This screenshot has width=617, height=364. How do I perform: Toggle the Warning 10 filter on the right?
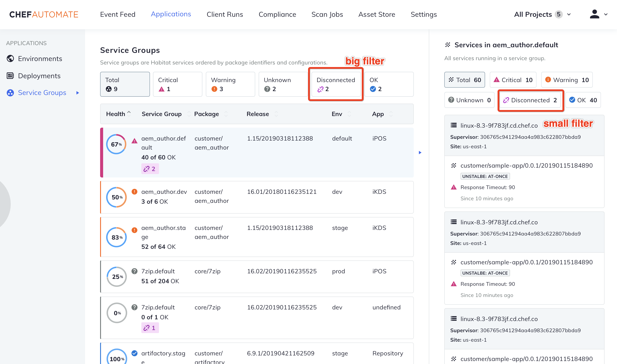coord(567,80)
